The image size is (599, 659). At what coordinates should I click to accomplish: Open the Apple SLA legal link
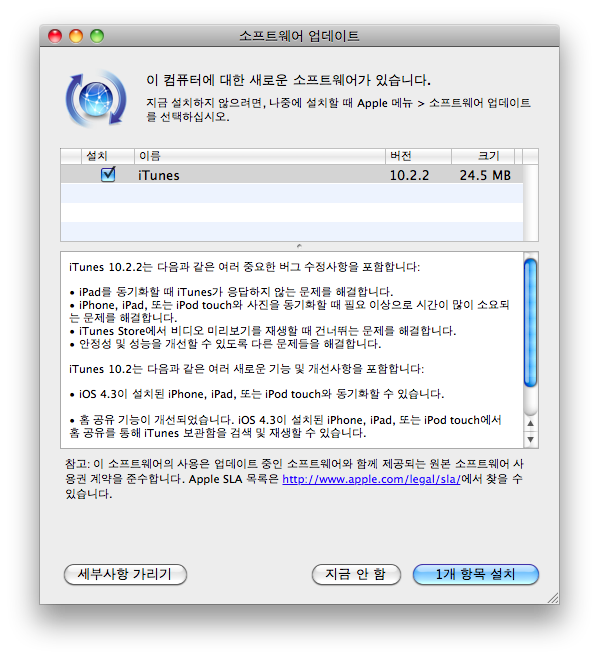tap(371, 479)
